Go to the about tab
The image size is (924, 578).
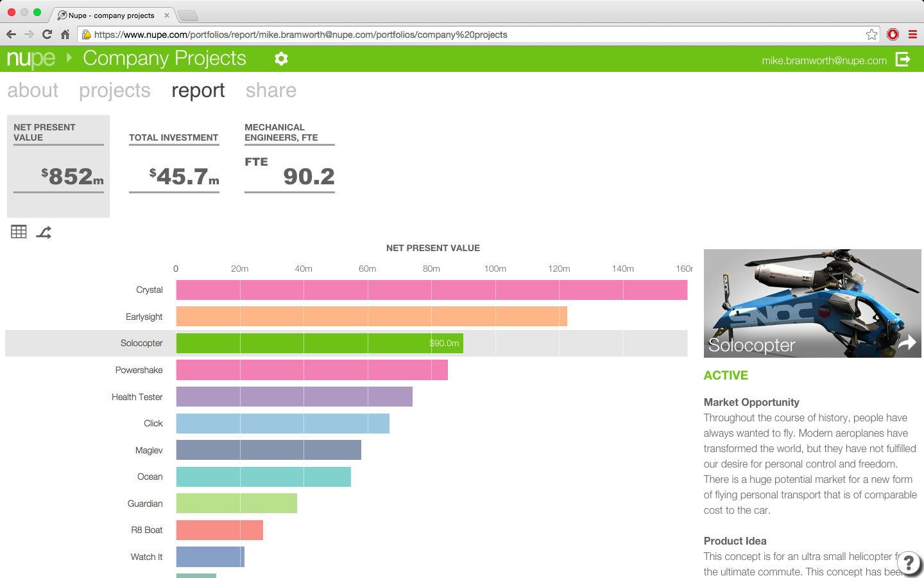[x=33, y=91]
